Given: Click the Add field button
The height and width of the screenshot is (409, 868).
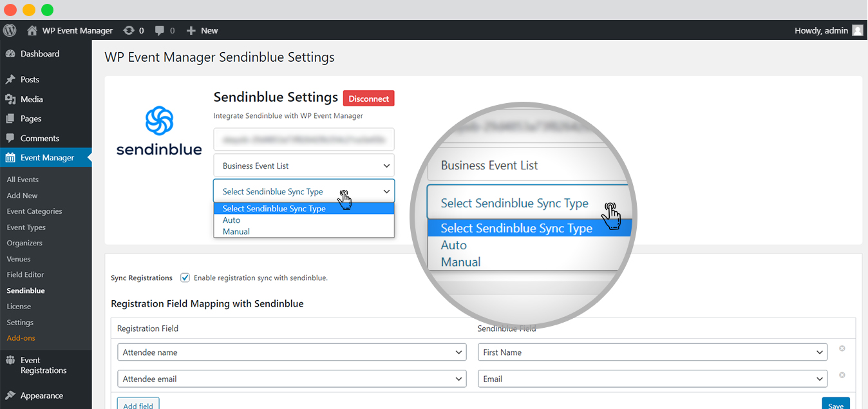Looking at the screenshot, I should [138, 404].
